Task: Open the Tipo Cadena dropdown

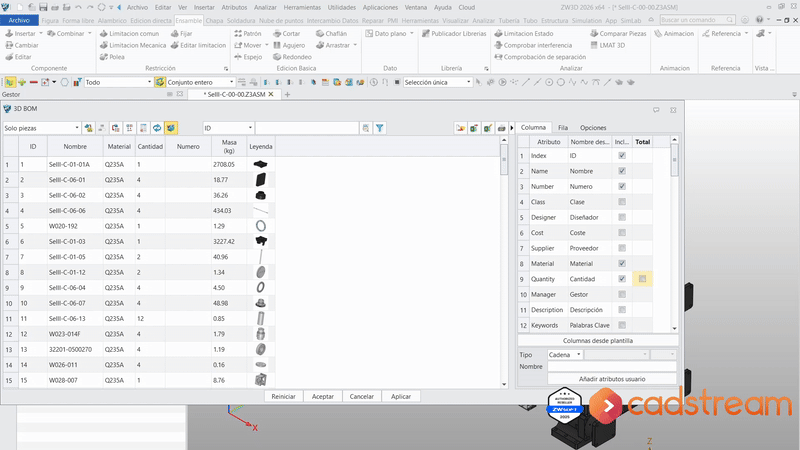Action: [x=564, y=355]
